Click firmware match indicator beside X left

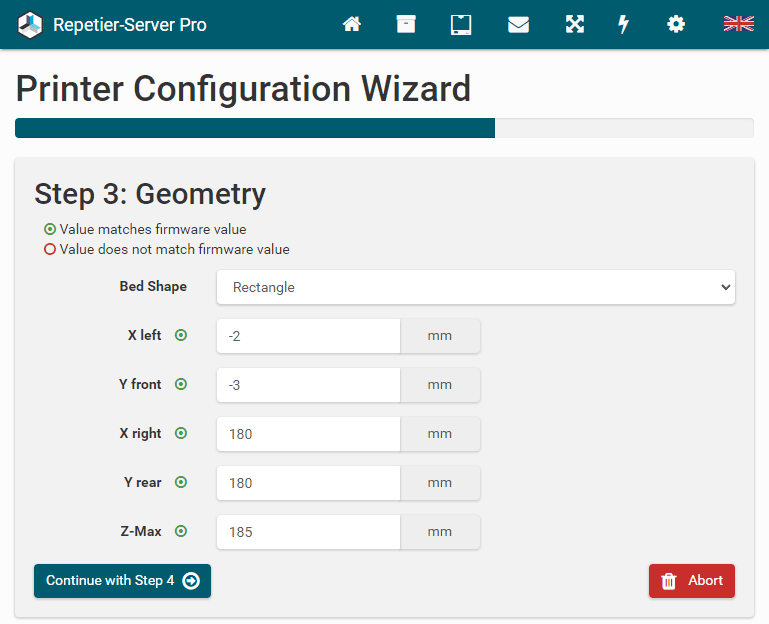click(181, 336)
